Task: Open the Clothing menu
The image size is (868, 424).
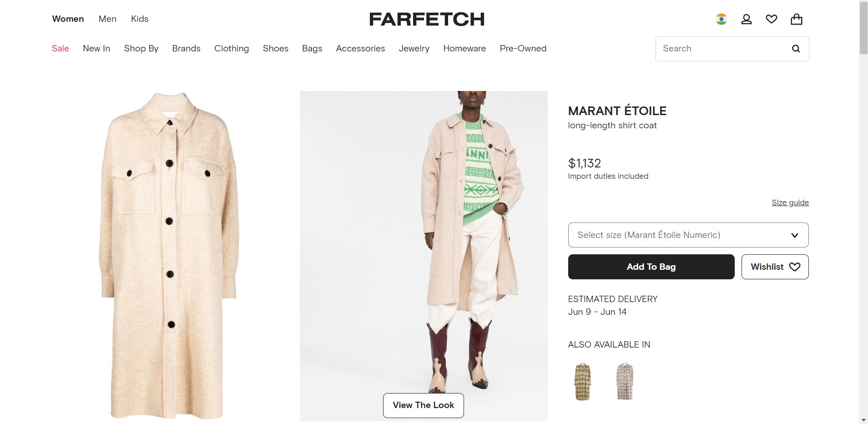Action: pyautogui.click(x=231, y=48)
